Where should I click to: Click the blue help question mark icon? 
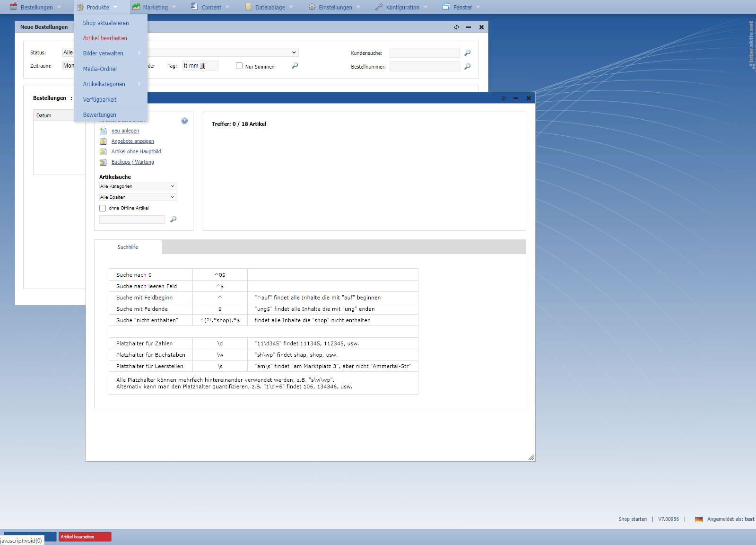pos(184,121)
